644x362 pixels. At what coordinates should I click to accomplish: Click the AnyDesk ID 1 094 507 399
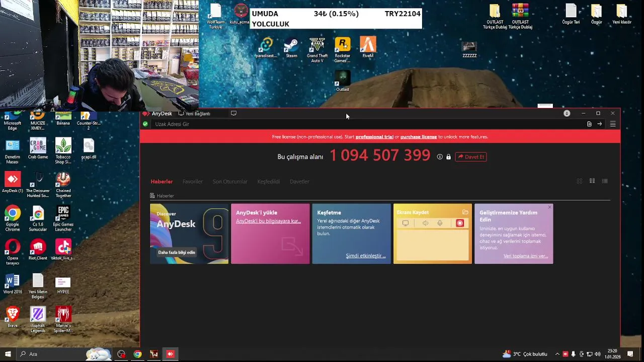click(x=380, y=155)
